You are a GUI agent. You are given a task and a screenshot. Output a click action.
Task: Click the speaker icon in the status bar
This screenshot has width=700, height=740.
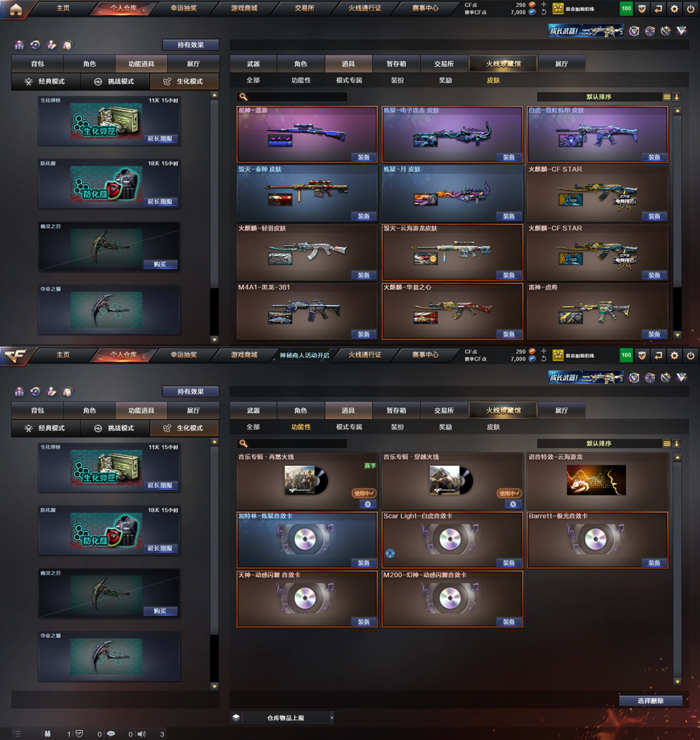coord(141,734)
